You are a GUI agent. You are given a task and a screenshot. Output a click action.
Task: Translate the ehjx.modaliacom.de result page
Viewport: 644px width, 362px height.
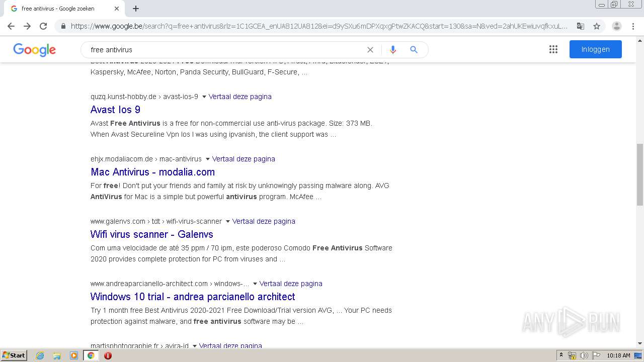tap(244, 159)
